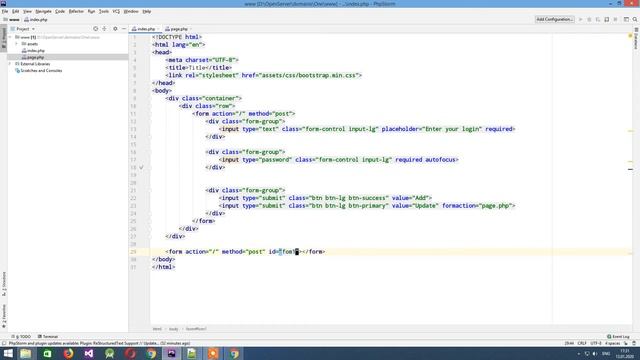Click the Collapse All icon in Project panel
Viewport: 640px width, 360px height.
104,29
